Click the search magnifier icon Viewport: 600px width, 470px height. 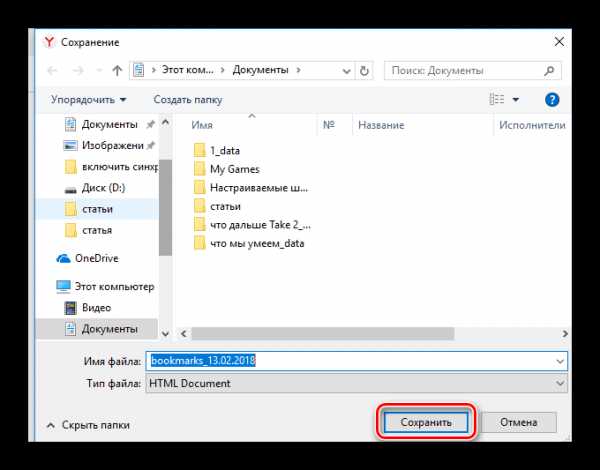pyautogui.click(x=550, y=71)
